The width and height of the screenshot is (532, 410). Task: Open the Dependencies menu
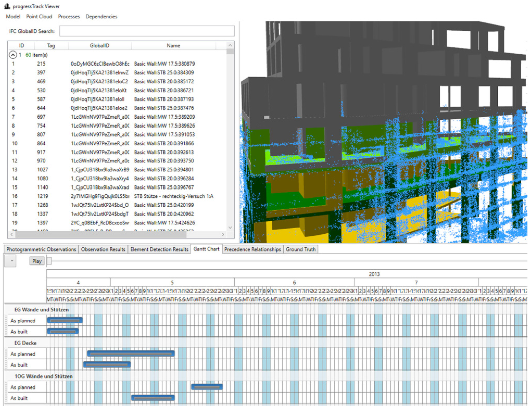(x=101, y=17)
